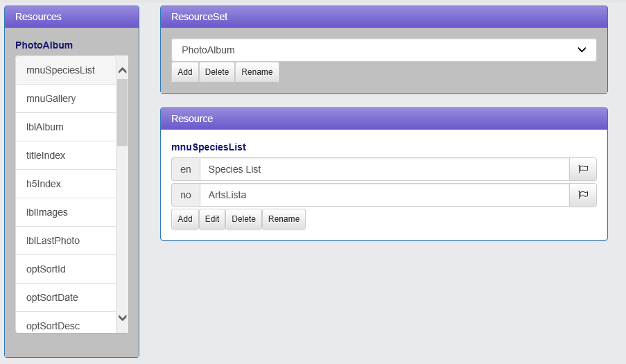This screenshot has height=364, width=626.
Task: Choose the titleIndex resource item
Action: [66, 155]
